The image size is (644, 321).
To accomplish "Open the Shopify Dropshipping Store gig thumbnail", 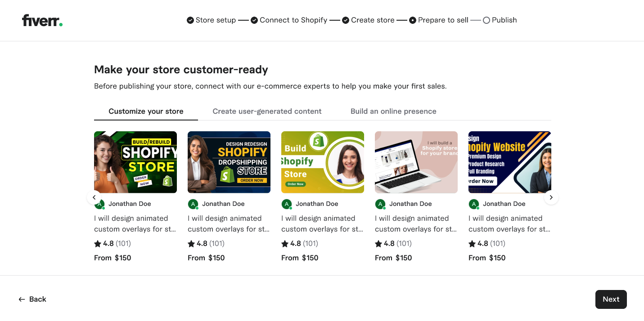I will 229,162.
